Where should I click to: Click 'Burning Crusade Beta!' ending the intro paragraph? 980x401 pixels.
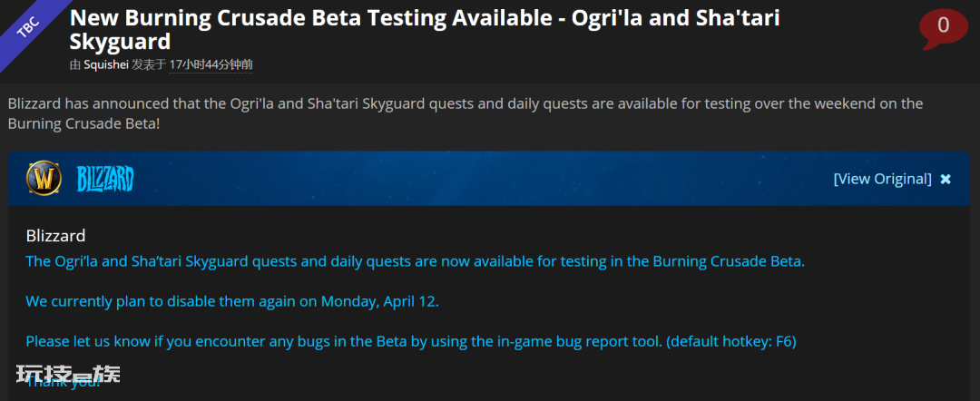point(84,123)
